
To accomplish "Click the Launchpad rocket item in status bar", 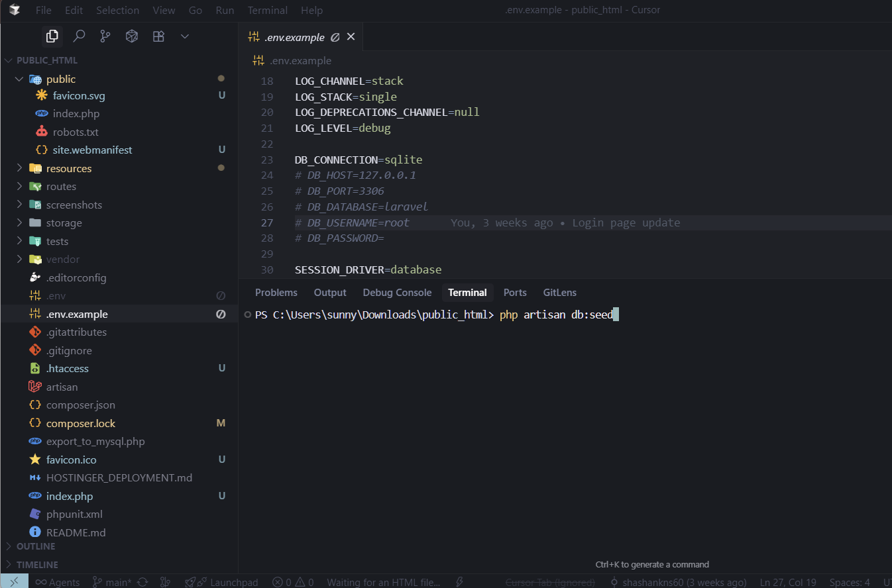I will click(221, 582).
